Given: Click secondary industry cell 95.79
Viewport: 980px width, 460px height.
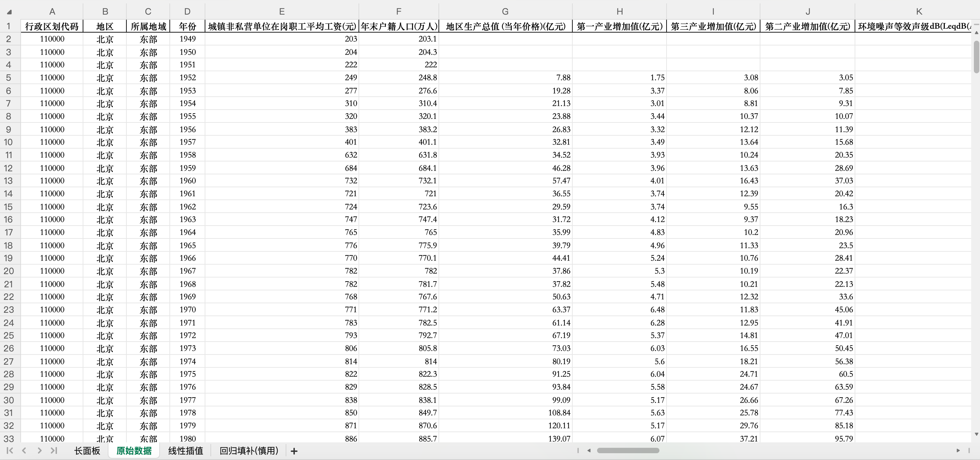Looking at the screenshot, I should click(807, 438).
